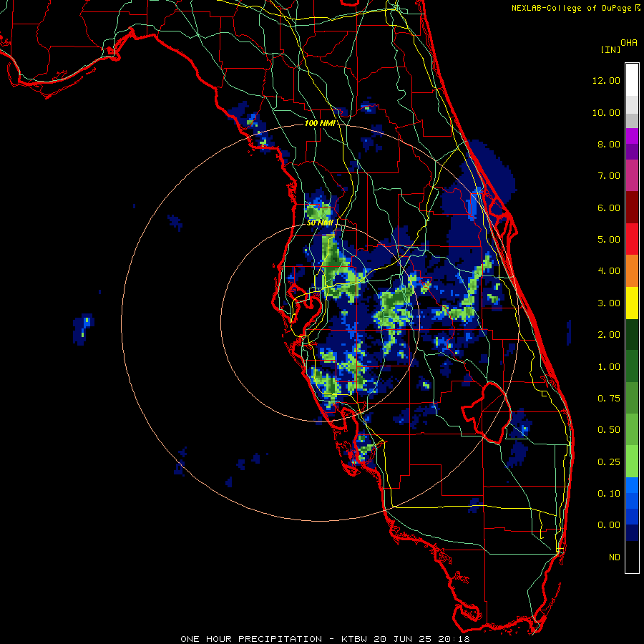Click the 5.00 legend value
This screenshot has height=644, width=644.
(609, 240)
